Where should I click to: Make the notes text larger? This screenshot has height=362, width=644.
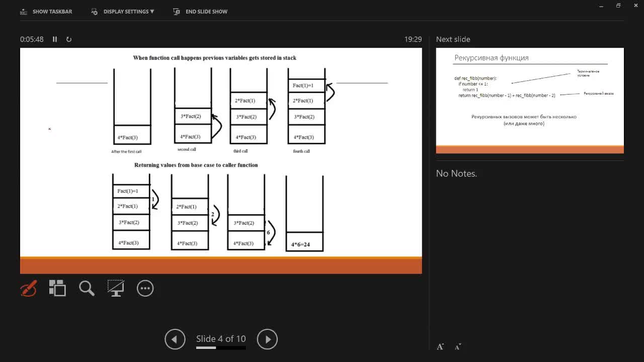coord(440,346)
